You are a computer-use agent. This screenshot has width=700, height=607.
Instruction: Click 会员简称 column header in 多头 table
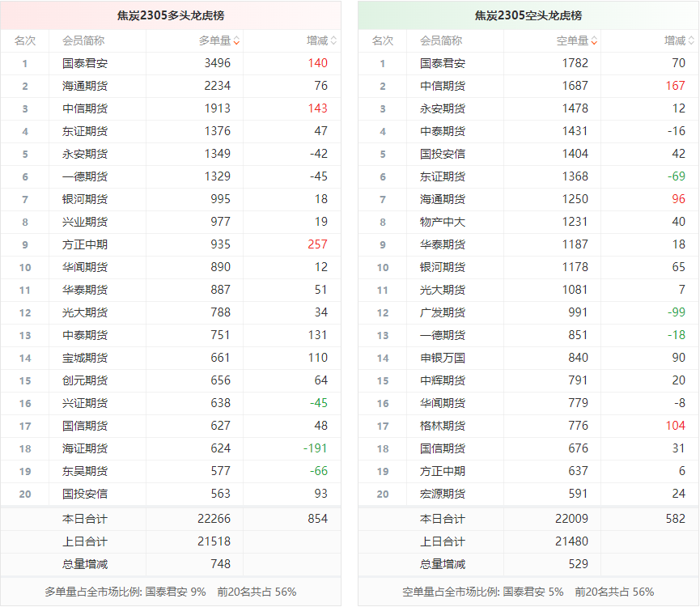(83, 40)
